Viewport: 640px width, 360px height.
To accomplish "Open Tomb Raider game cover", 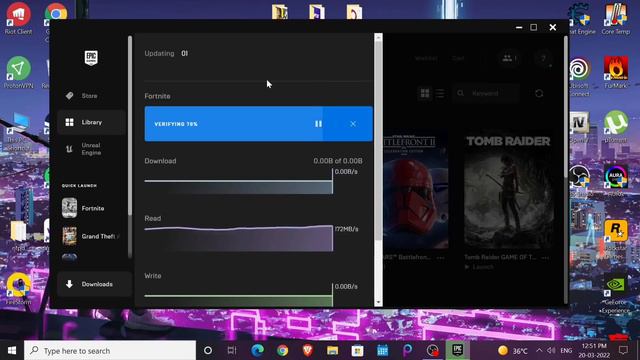I will click(x=509, y=190).
